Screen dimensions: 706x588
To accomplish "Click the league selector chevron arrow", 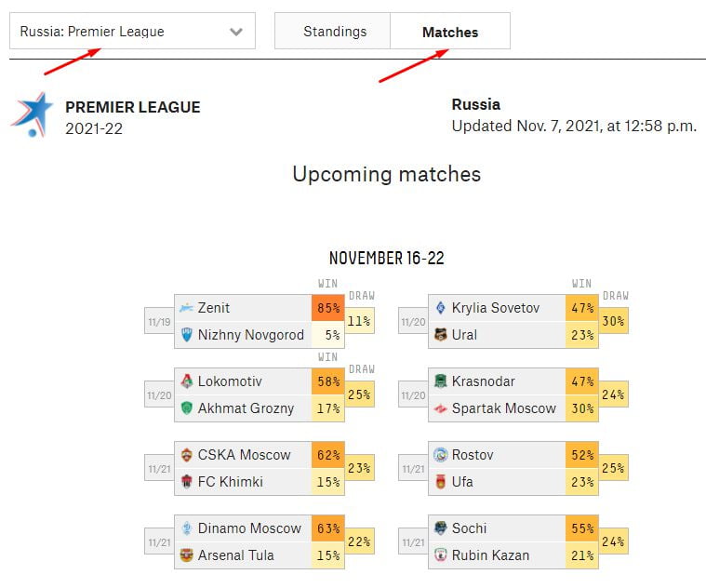I will pos(236,32).
